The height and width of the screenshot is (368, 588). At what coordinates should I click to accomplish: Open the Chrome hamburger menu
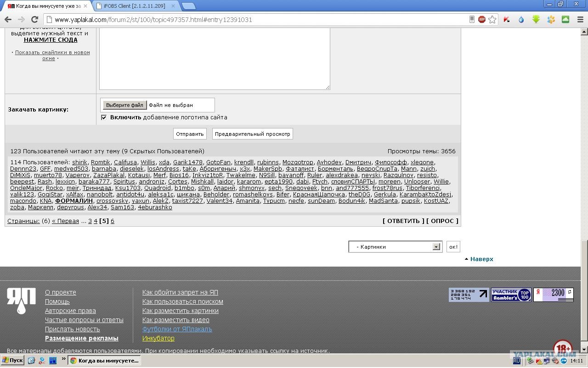(579, 20)
